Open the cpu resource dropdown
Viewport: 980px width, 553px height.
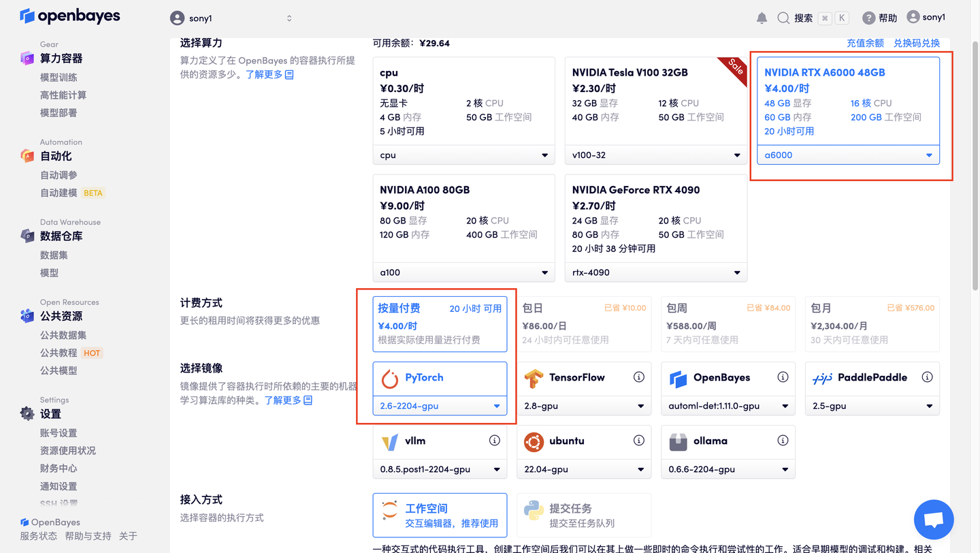pos(463,155)
